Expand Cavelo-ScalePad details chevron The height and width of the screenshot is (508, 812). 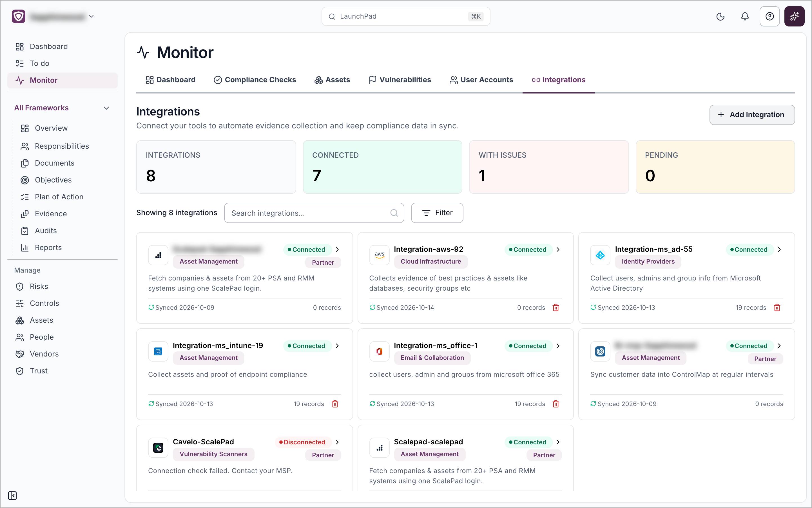[x=337, y=442]
